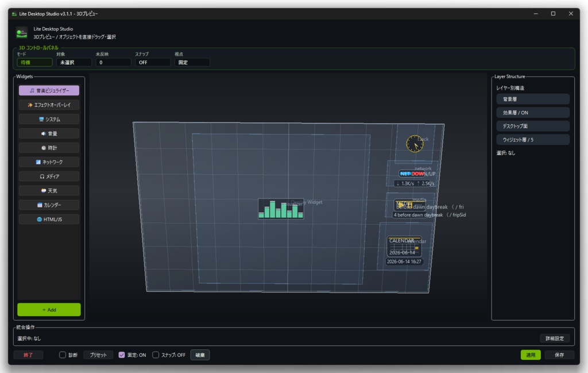The width and height of the screenshot is (588, 373).
Task: Pick the ネットワーク widget entry
Action: pos(49,161)
